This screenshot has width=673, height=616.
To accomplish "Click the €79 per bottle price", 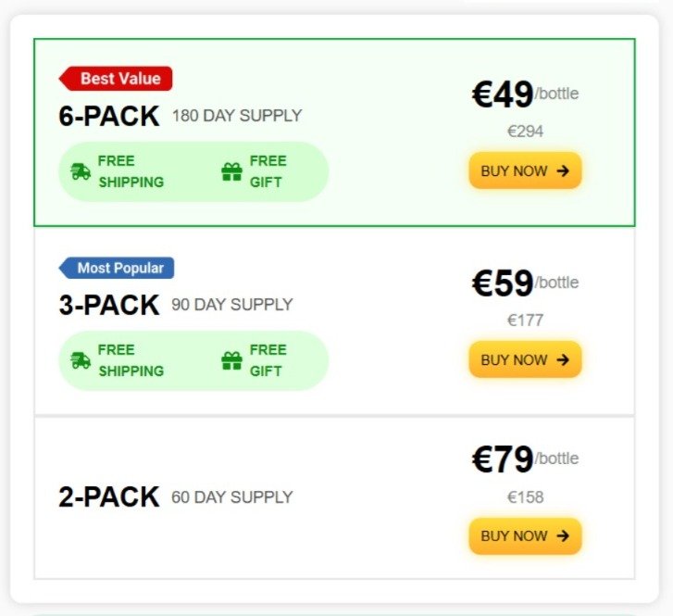I will click(504, 459).
